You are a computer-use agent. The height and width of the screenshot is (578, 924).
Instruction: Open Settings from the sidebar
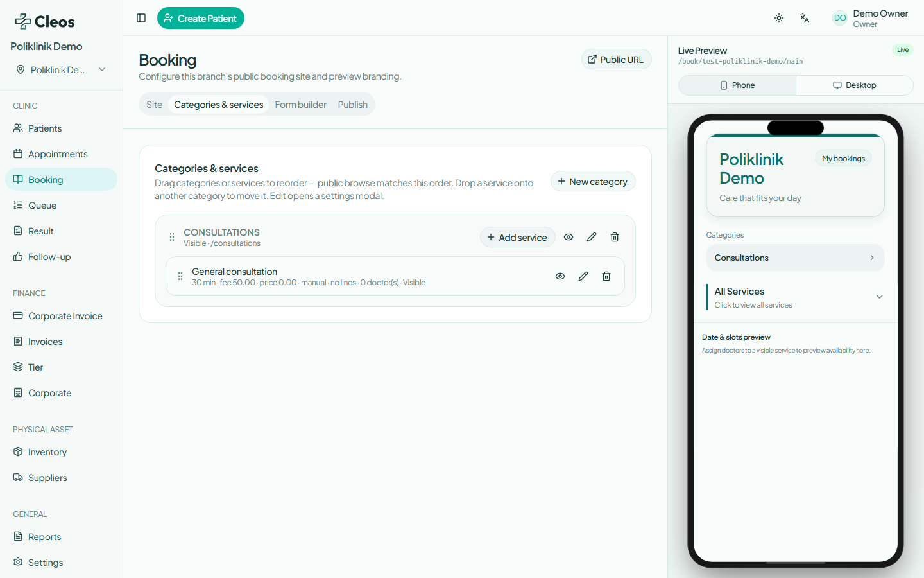click(62, 563)
